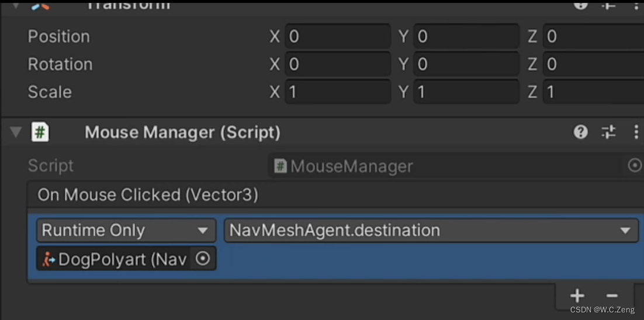Click On Mouse Clicked (Vector3) event header
Image resolution: width=644 pixels, height=320 pixels.
(148, 195)
